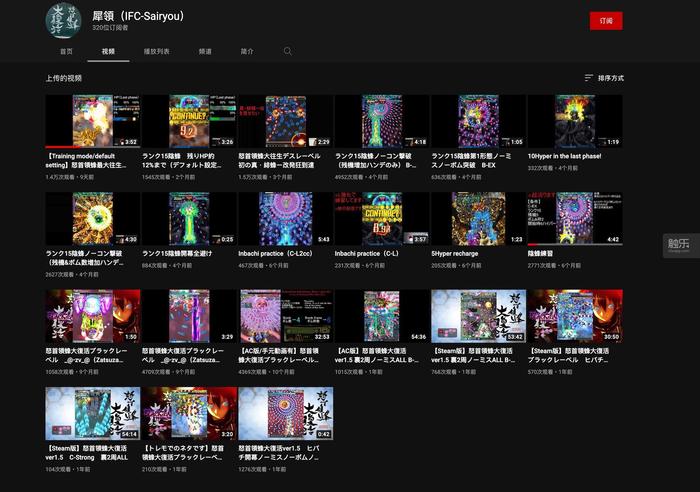Click the 【AC版】怒首領蜂大復活 ver1.5 title
This screenshot has height=492, width=700.
click(x=376, y=355)
